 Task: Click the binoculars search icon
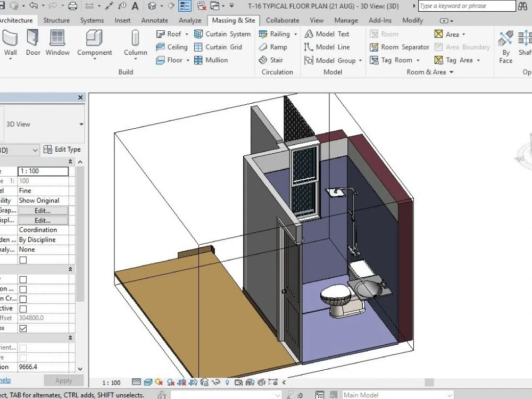tap(522, 6)
